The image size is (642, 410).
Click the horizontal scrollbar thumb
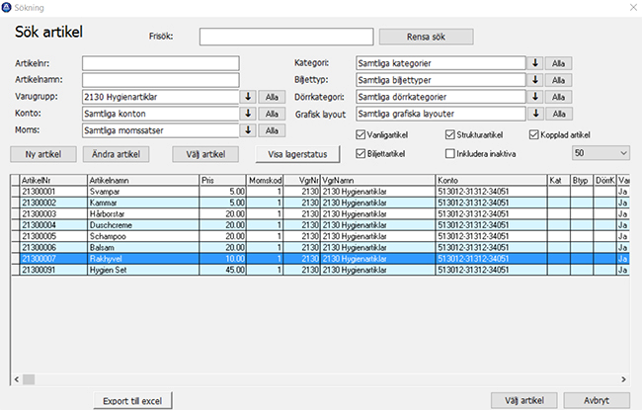tap(29, 379)
